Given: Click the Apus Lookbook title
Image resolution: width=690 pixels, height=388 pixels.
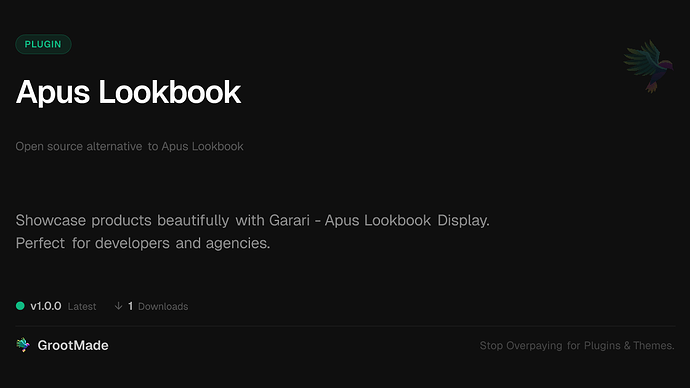Looking at the screenshot, I should click(x=128, y=92).
